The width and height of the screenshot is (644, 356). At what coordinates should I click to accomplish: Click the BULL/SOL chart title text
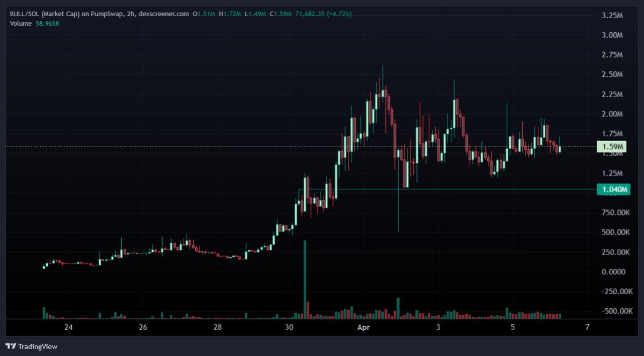[99, 14]
